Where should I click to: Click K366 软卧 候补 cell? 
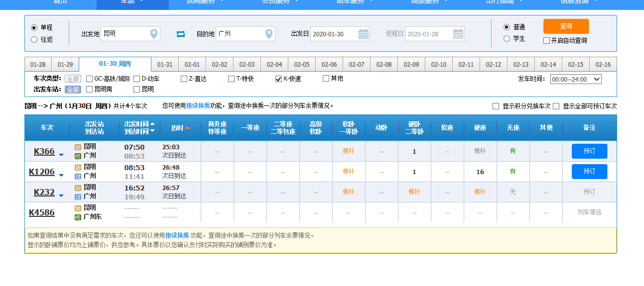pos(349,151)
